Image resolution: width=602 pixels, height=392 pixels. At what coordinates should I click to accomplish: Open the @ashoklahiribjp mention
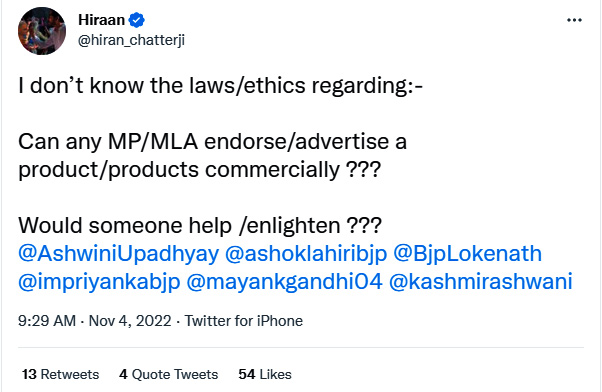tap(306, 253)
